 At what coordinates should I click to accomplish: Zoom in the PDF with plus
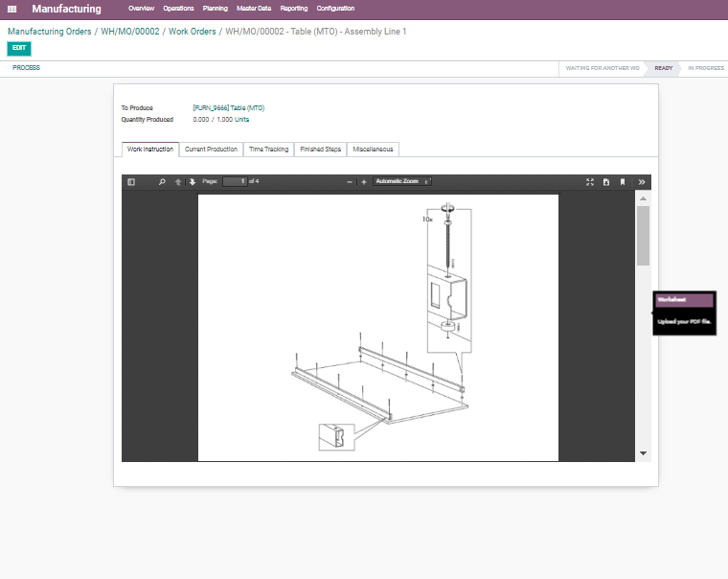pyautogui.click(x=363, y=181)
